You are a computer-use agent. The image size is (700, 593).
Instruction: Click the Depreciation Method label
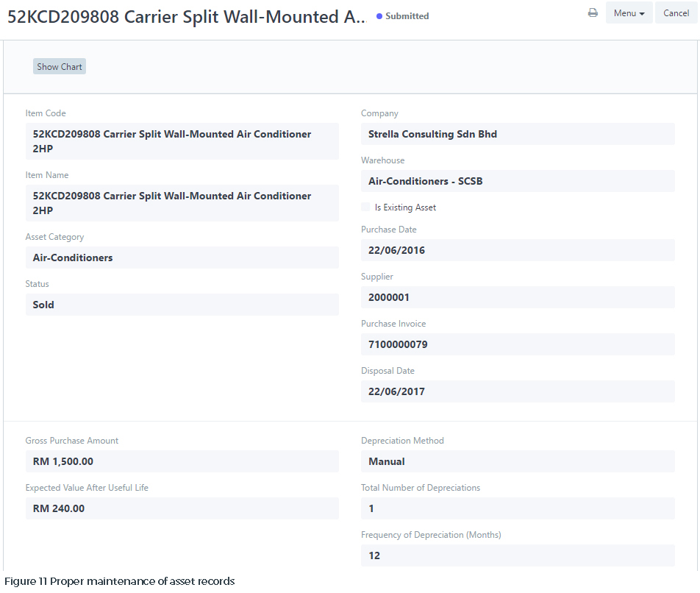pos(402,441)
